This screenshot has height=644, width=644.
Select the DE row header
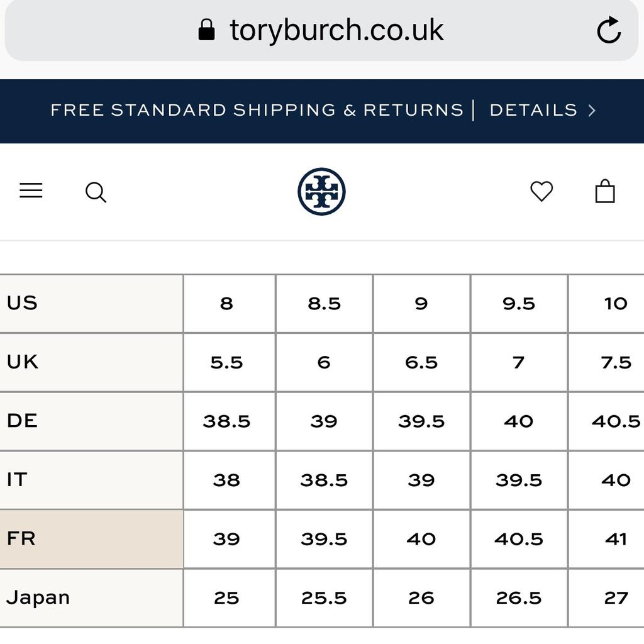[x=91, y=421]
